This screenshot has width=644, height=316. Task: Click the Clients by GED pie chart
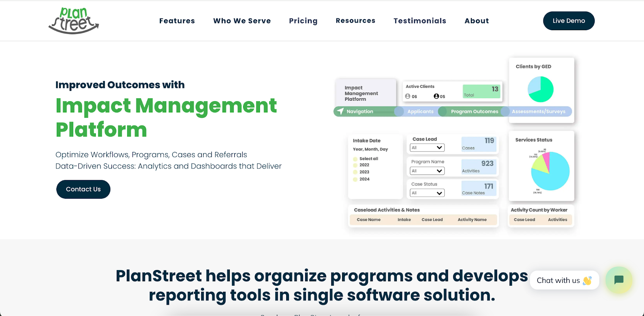[x=541, y=89]
